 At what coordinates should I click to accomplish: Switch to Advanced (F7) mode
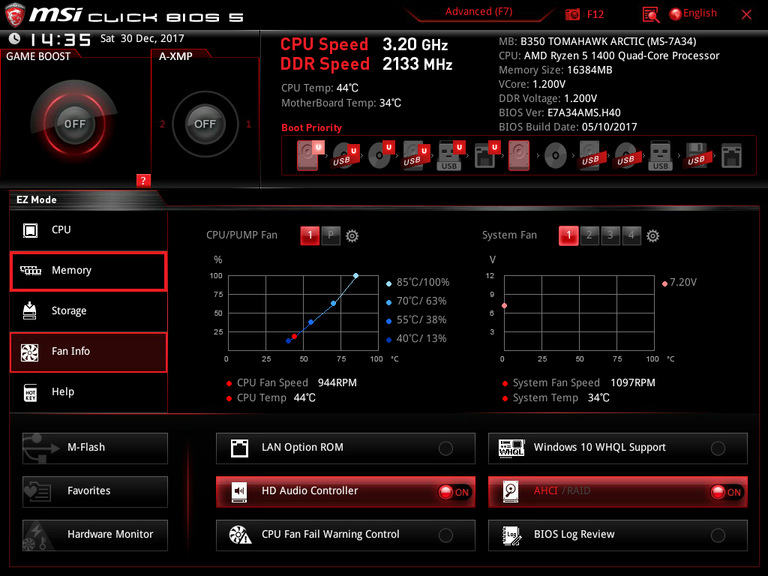pyautogui.click(x=479, y=12)
